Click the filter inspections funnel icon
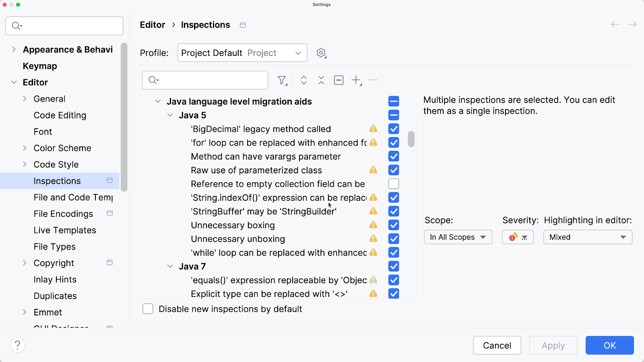 [x=282, y=80]
